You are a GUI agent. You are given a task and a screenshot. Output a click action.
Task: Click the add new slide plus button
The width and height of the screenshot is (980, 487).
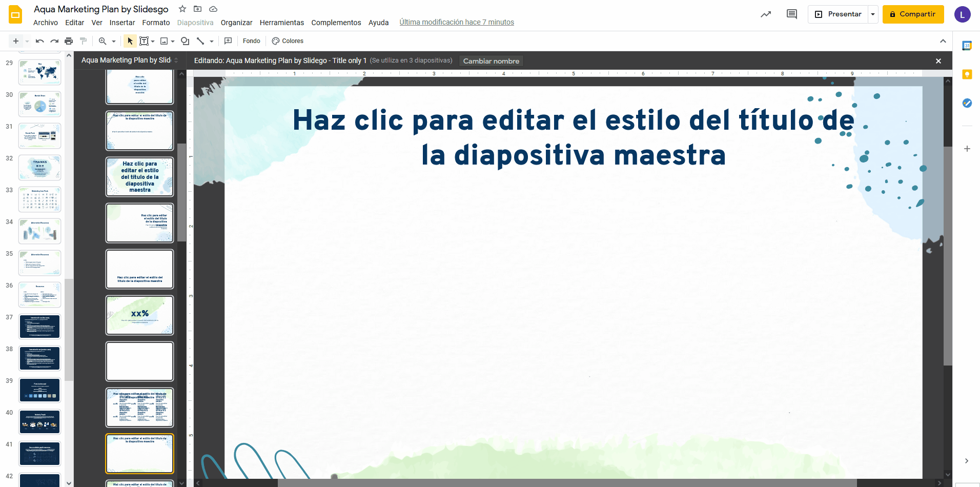(x=16, y=41)
